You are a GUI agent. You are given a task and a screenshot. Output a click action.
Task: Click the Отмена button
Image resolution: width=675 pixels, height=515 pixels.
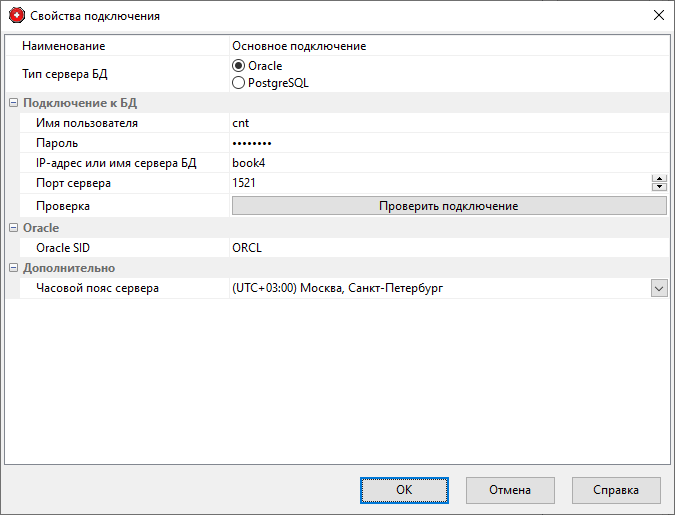509,490
